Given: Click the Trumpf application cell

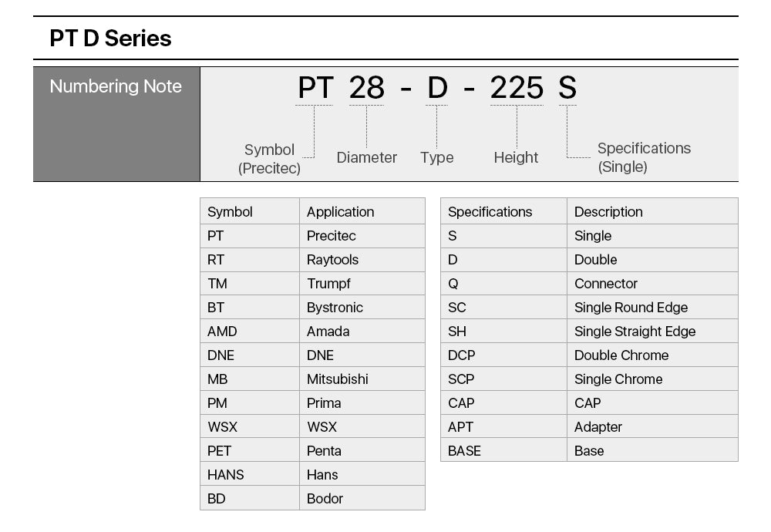Looking at the screenshot, I should point(328,284).
